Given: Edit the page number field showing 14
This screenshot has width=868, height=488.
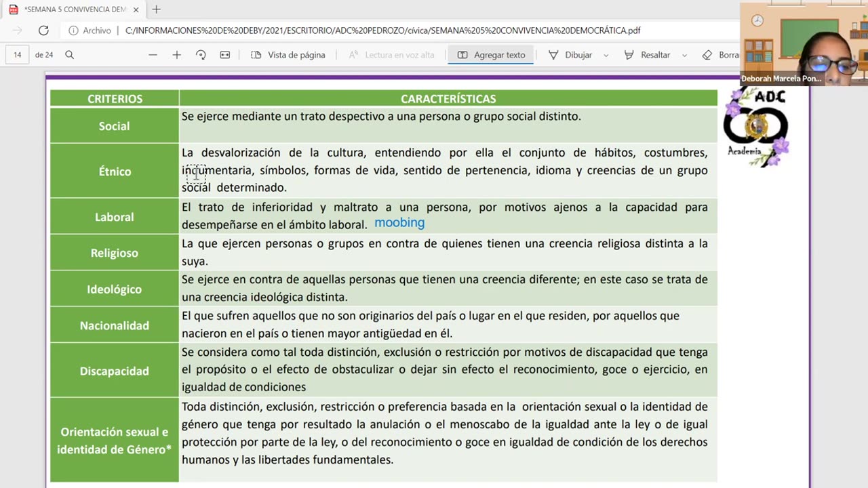Looking at the screenshot, I should [x=18, y=55].
